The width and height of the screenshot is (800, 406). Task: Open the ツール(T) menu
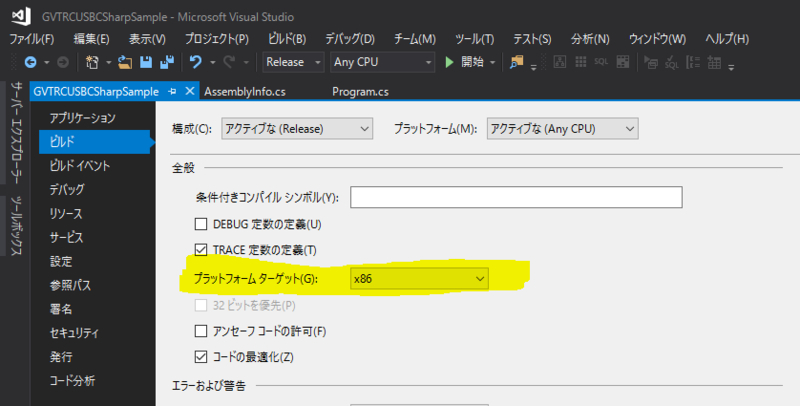tap(474, 39)
